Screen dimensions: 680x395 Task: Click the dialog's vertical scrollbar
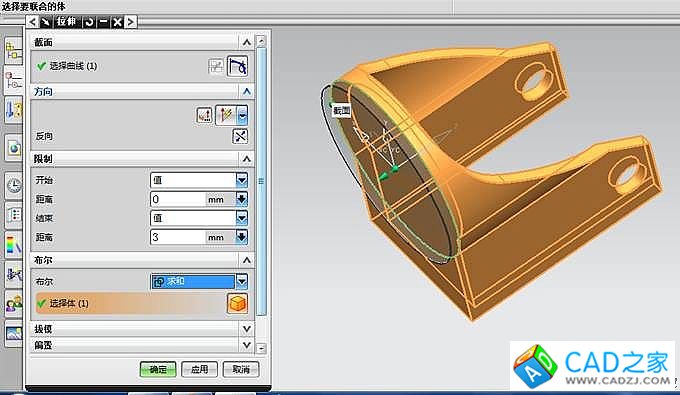[261, 194]
